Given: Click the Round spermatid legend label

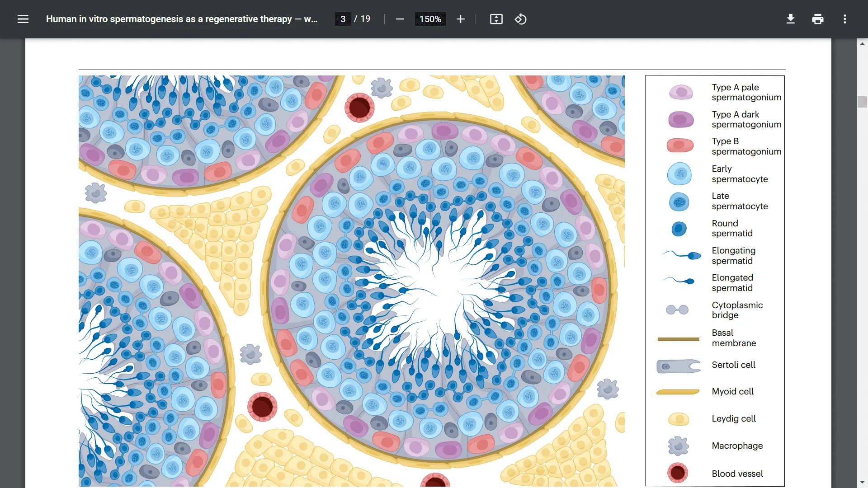Looking at the screenshot, I should 732,228.
